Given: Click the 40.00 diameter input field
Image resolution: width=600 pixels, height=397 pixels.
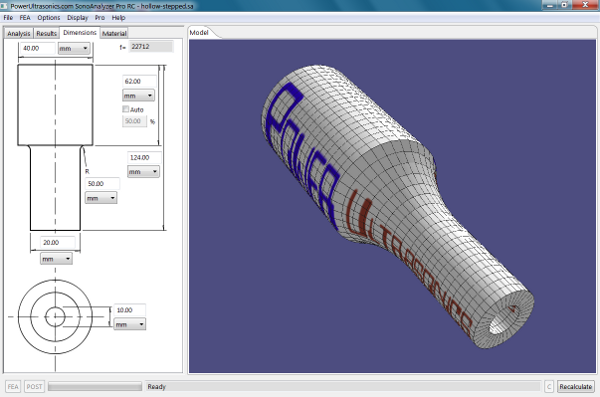Looking at the screenshot, I should point(37,48).
